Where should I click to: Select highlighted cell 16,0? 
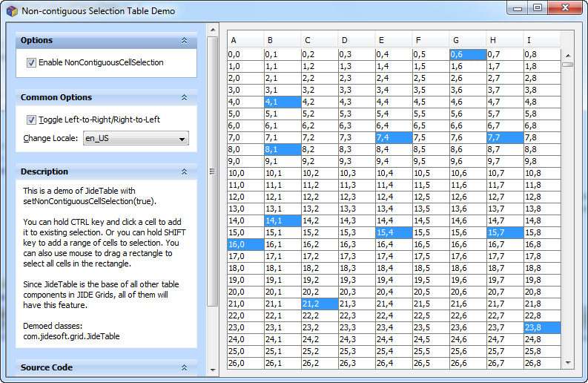(245, 244)
